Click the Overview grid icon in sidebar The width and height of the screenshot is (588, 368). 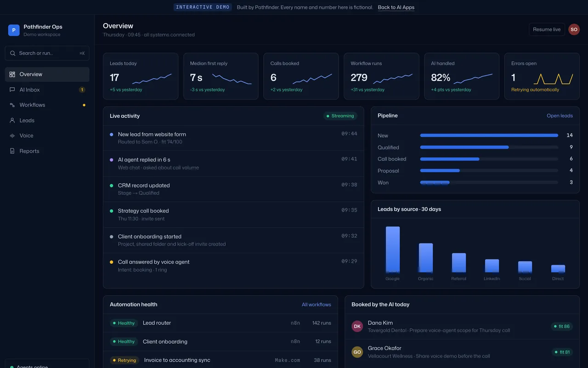[12, 74]
